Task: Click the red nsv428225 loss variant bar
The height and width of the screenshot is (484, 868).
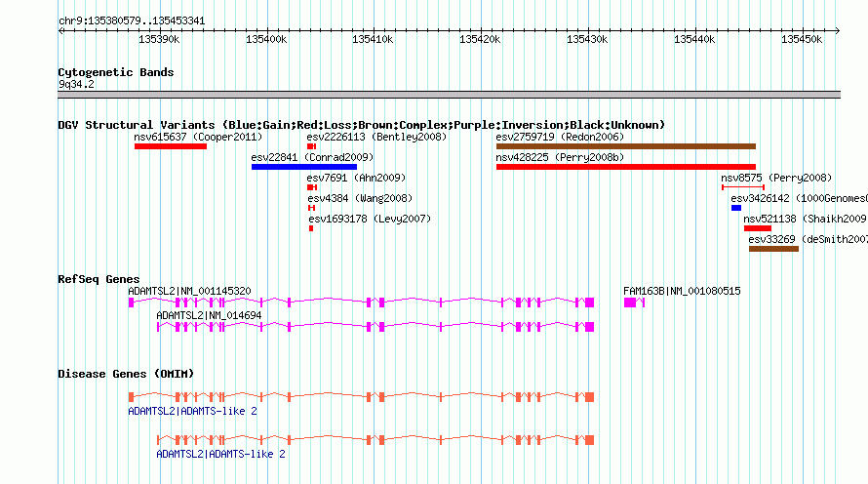Action: (x=626, y=167)
